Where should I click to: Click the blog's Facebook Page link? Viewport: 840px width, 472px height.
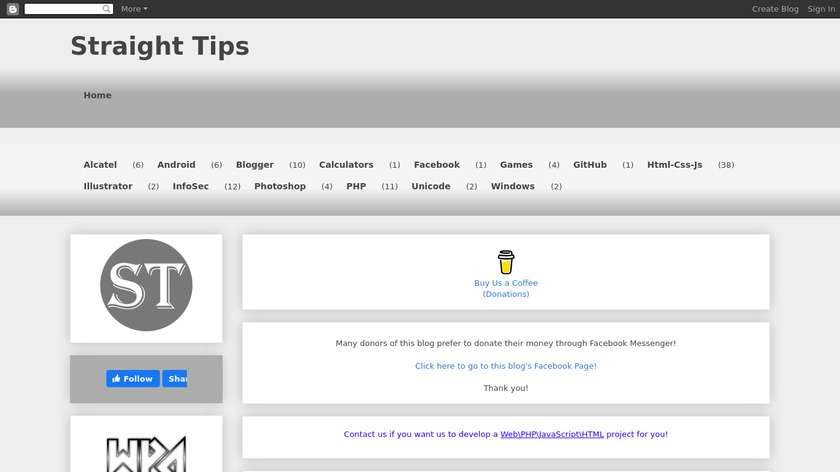click(506, 366)
